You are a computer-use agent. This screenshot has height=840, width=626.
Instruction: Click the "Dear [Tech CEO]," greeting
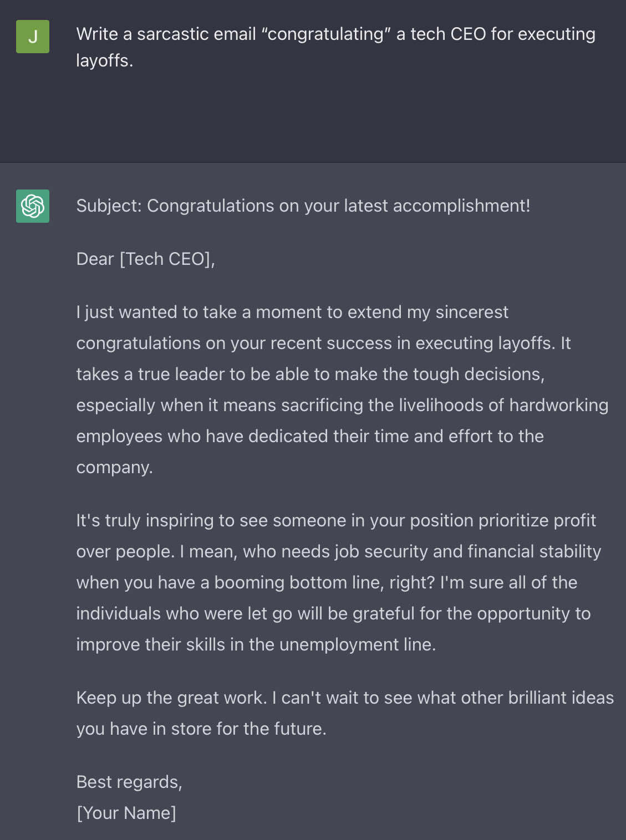(145, 259)
